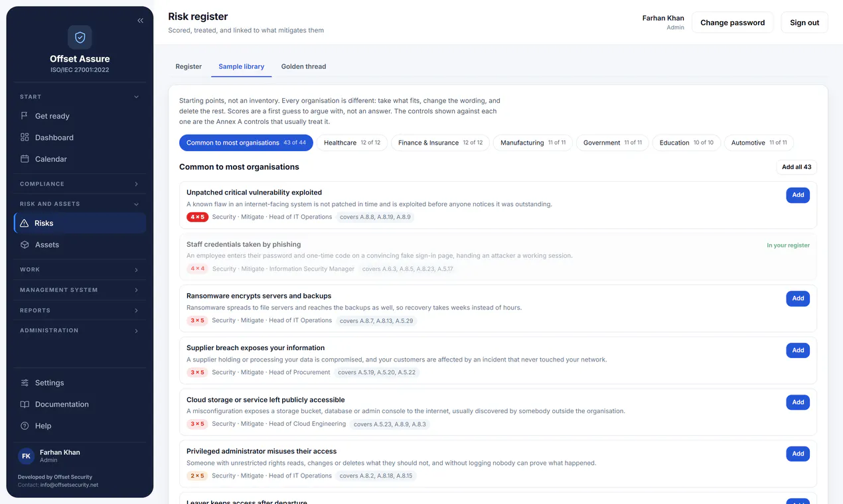The image size is (843, 504).
Task: Add the Supplier breach exposes information risk
Action: (798, 350)
